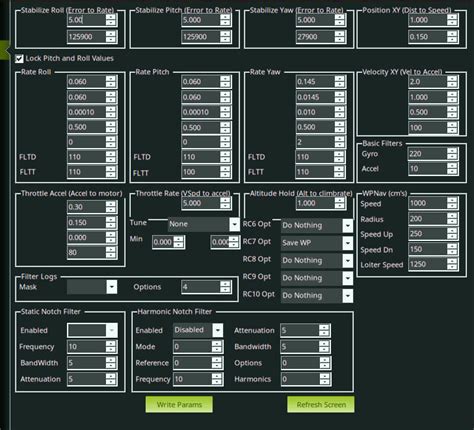This screenshot has width=474, height=430.
Task: Open Harmonic Notch Filter Enabled dropdown
Action: click(x=198, y=330)
